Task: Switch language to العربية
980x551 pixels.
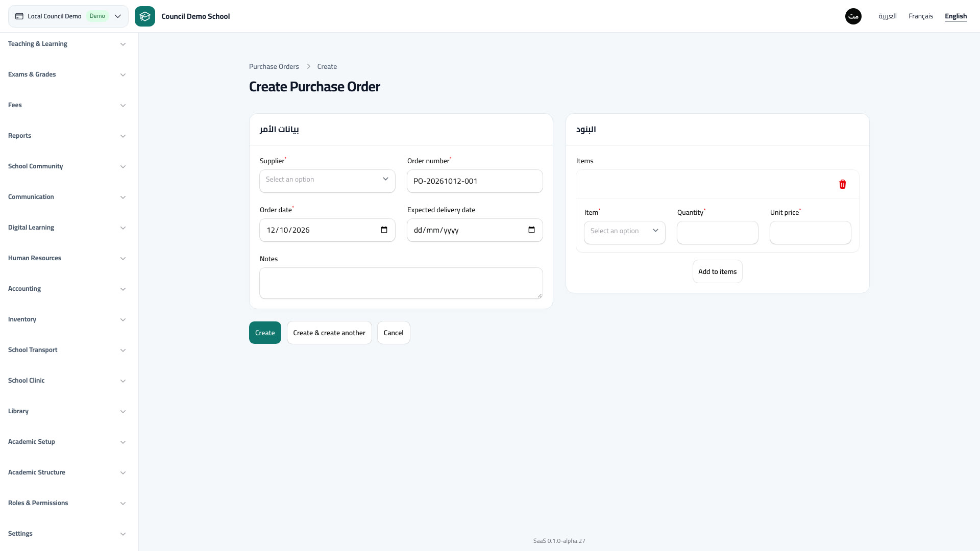Action: click(x=888, y=16)
